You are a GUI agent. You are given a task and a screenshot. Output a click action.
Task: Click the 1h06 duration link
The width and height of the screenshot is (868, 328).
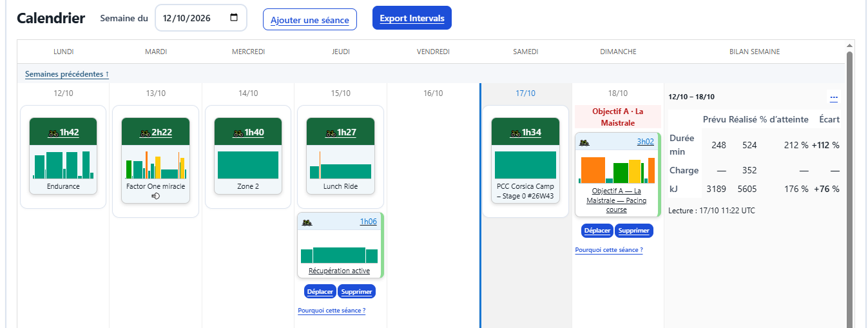[368, 222]
